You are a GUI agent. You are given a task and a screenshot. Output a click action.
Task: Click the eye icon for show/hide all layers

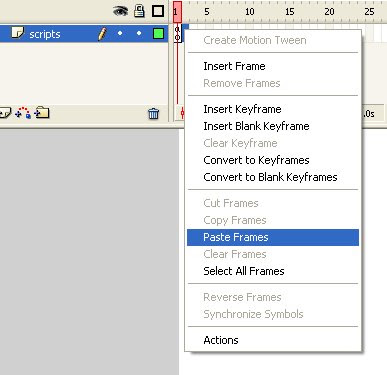[x=120, y=11]
